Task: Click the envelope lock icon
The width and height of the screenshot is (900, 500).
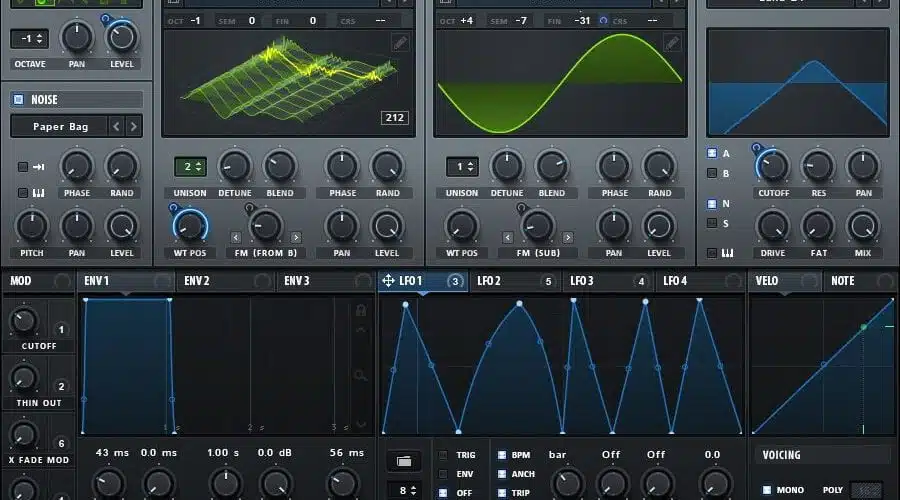Action: (360, 311)
